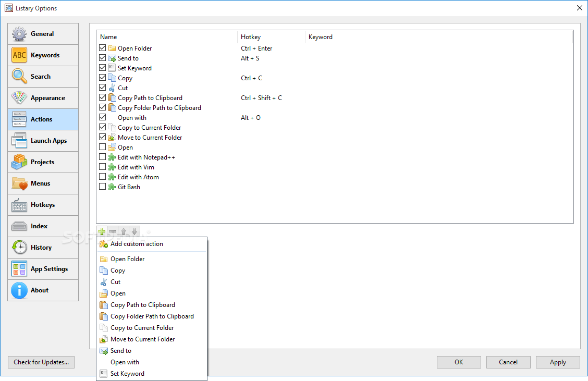Click the Appearance color palette icon

[19, 98]
